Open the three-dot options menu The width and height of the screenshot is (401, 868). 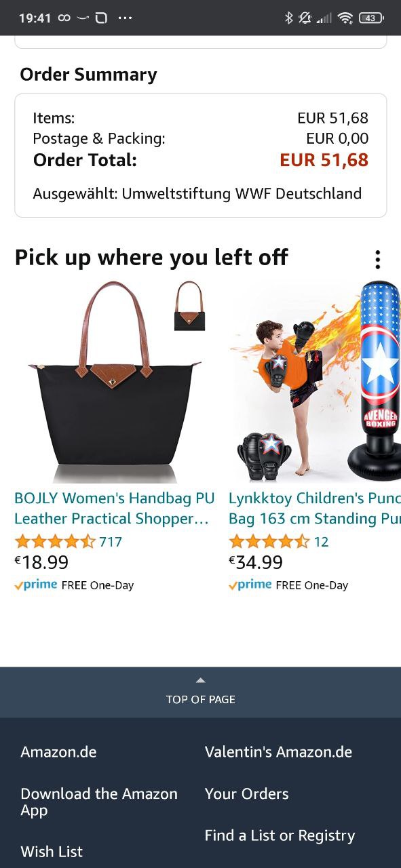pyautogui.click(x=377, y=259)
